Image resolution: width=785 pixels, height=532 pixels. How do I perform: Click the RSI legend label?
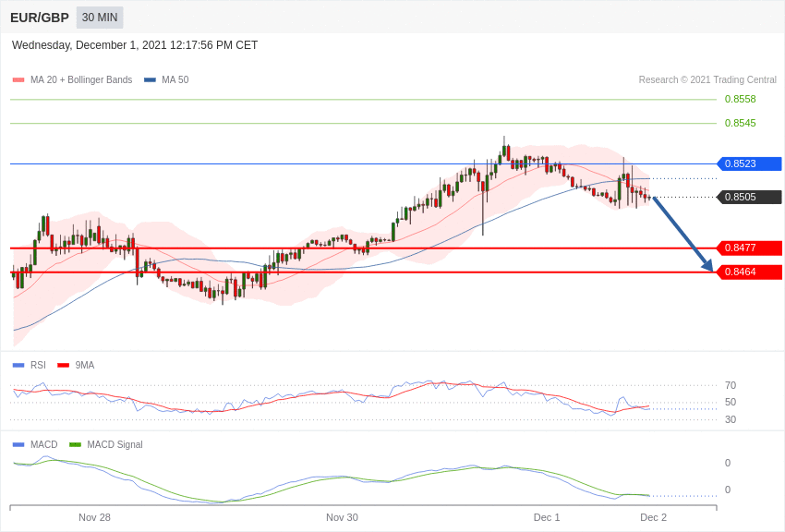point(38,366)
